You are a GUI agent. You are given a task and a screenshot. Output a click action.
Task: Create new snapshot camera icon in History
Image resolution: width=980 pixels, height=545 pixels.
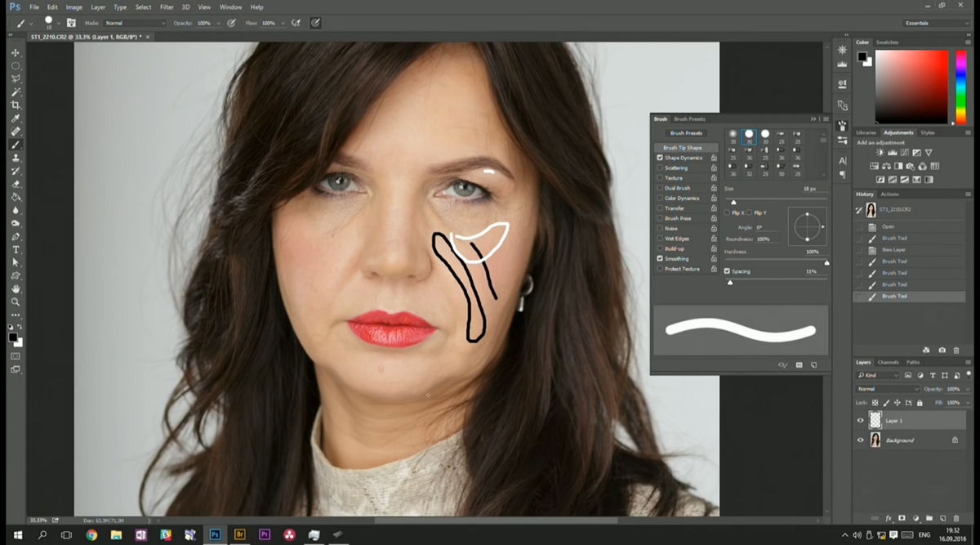click(942, 350)
